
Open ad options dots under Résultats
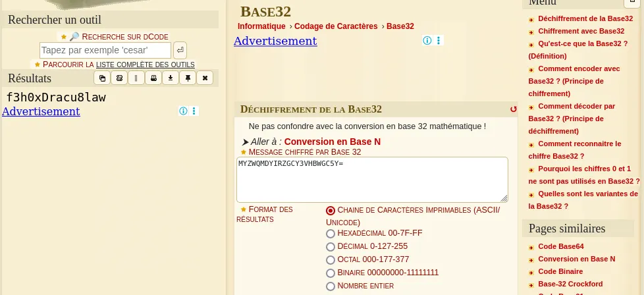click(194, 111)
